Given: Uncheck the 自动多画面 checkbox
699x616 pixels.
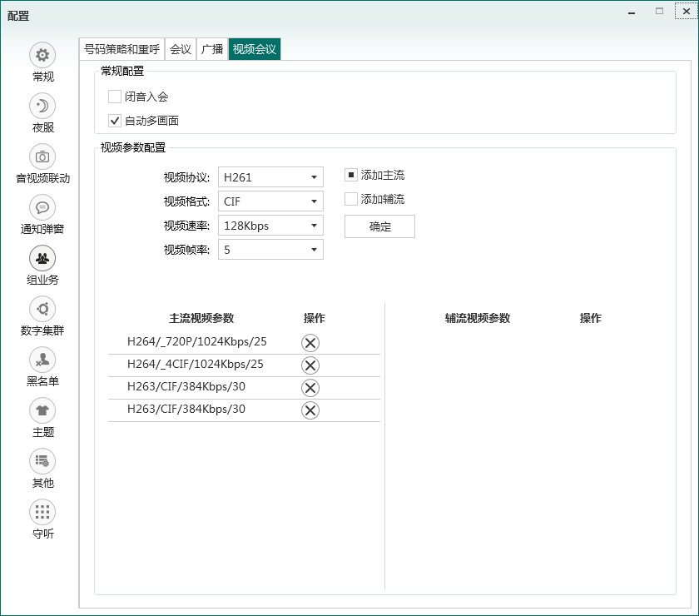Looking at the screenshot, I should (x=115, y=122).
